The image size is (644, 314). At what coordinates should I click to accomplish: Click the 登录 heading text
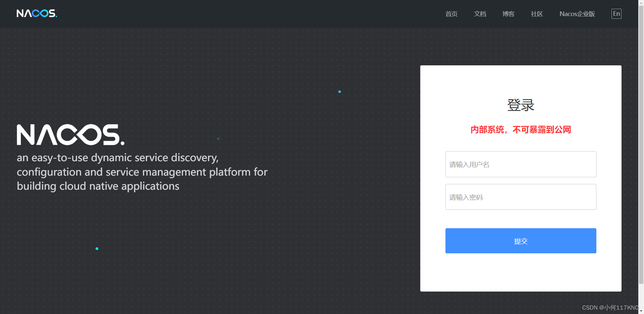click(x=521, y=105)
